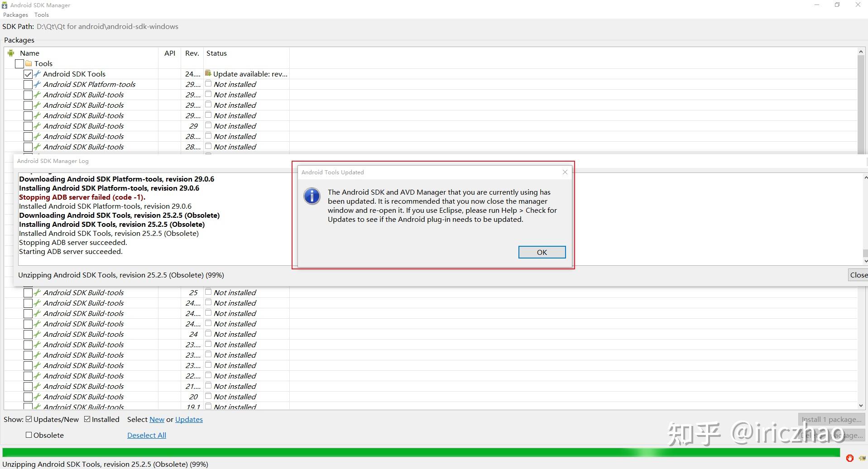
Task: Enable the Obsolete filter checkbox
Action: click(29, 435)
